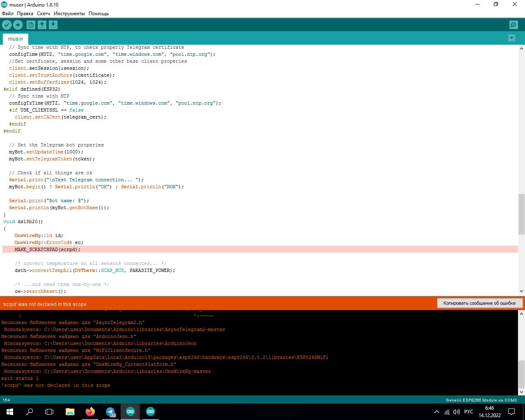Open the Serial Monitor magnifier icon
Viewport: 525px width, 420px height.
pyautogui.click(x=514, y=25)
